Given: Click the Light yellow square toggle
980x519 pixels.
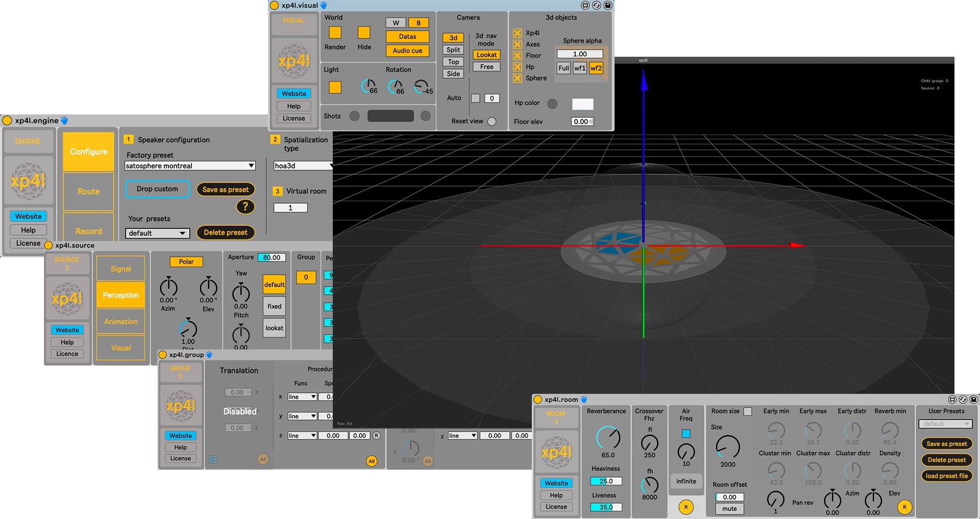Looking at the screenshot, I should (335, 87).
